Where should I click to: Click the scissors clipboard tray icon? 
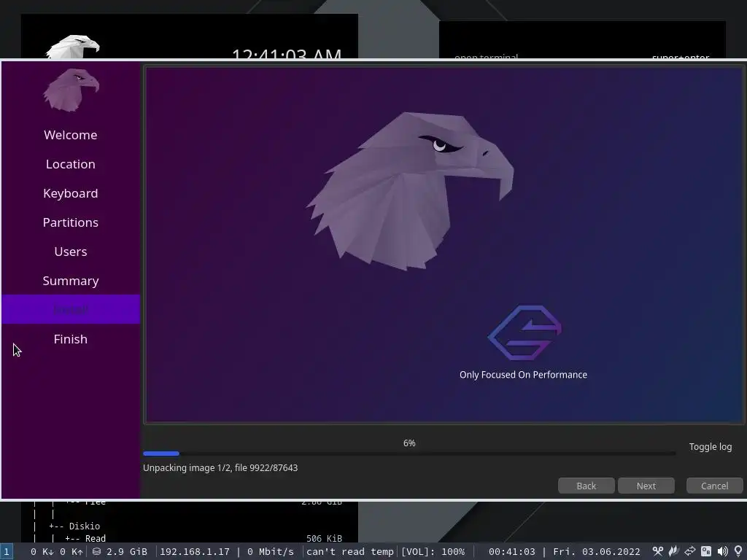[658, 551]
